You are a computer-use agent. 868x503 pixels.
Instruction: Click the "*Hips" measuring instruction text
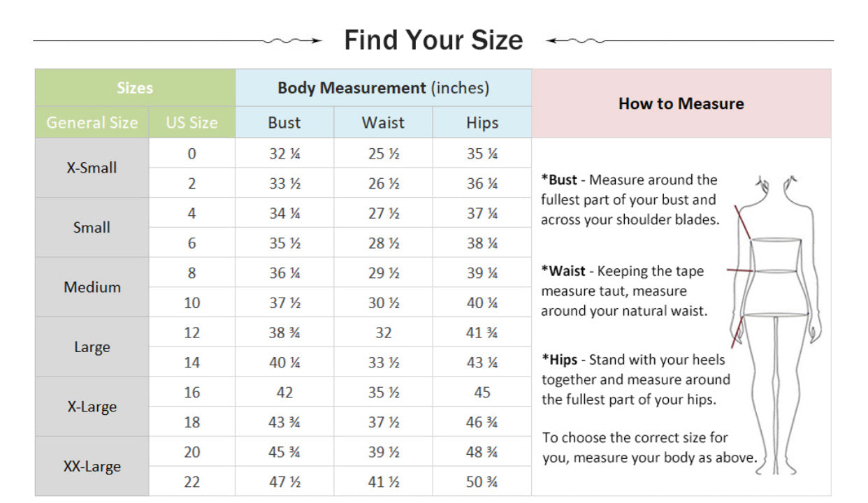coord(635,379)
